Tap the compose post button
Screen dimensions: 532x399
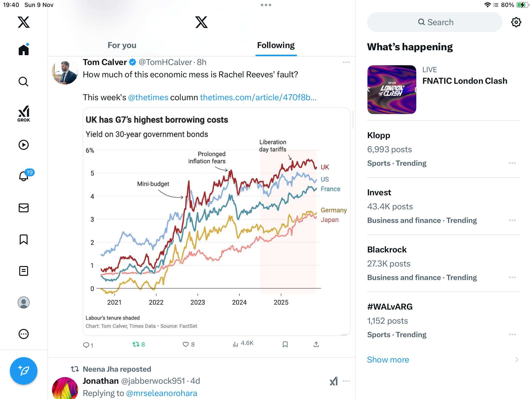(x=24, y=371)
